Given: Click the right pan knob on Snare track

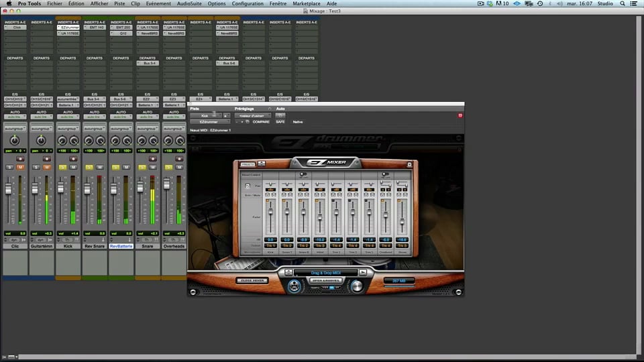Looking at the screenshot, I should pyautogui.click(x=154, y=141).
